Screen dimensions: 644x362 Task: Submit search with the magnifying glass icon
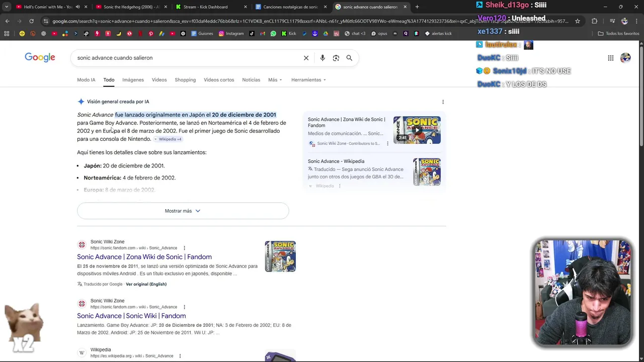[349, 58]
